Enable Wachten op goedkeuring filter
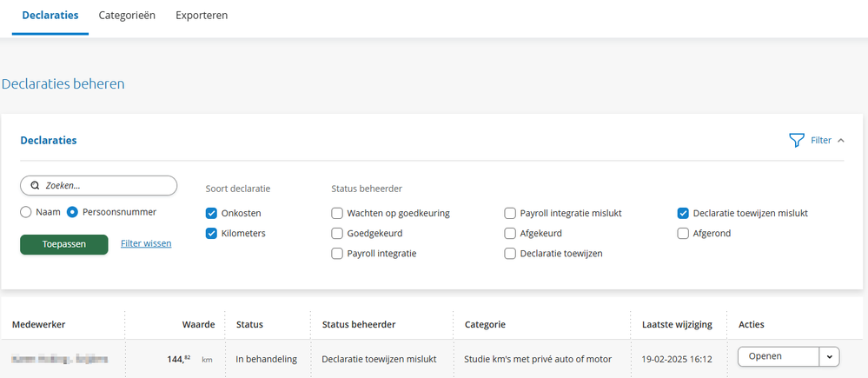This screenshot has height=378, width=868. (337, 213)
